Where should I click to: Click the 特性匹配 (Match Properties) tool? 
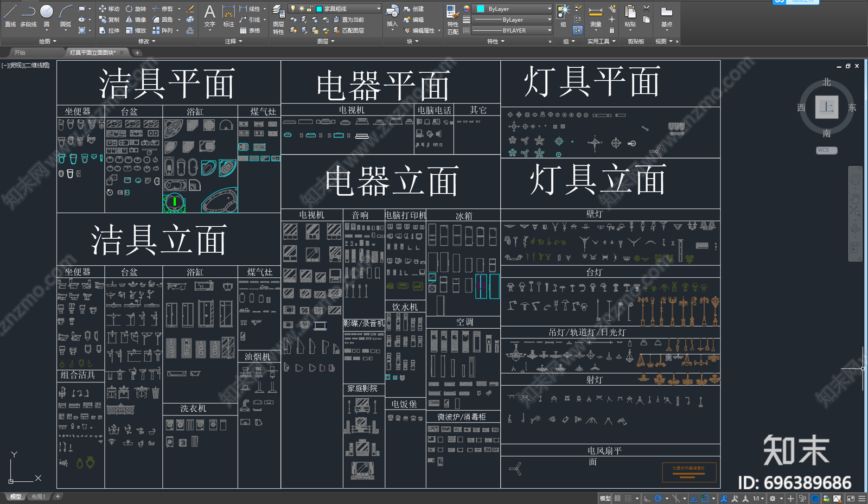point(452,20)
